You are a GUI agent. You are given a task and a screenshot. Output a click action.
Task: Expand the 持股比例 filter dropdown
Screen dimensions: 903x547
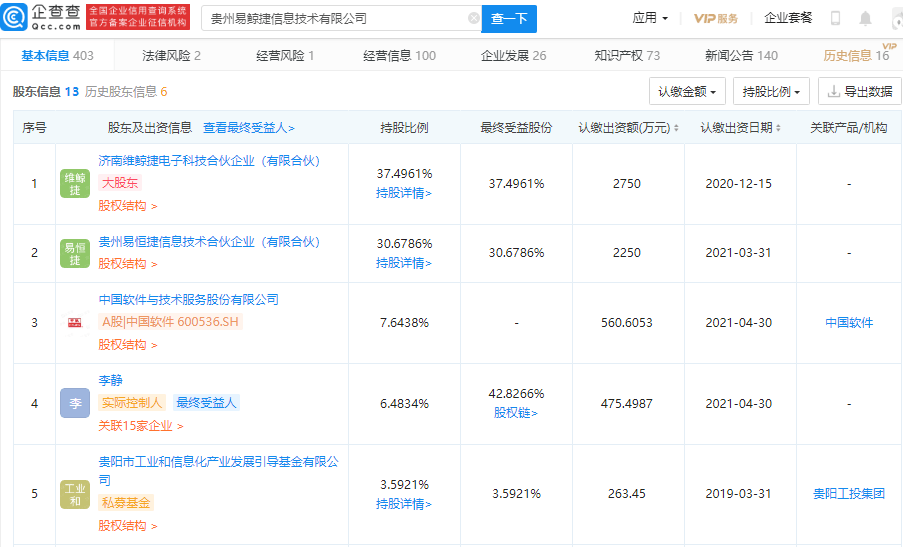click(x=771, y=92)
